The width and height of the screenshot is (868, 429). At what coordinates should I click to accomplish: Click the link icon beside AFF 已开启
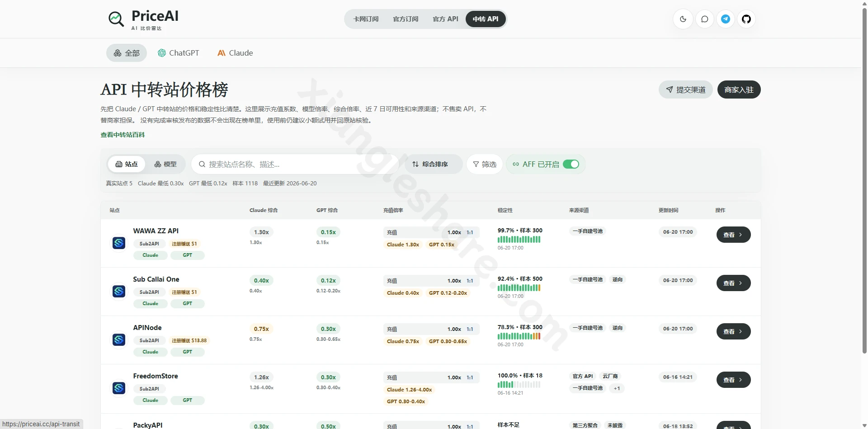point(516,164)
